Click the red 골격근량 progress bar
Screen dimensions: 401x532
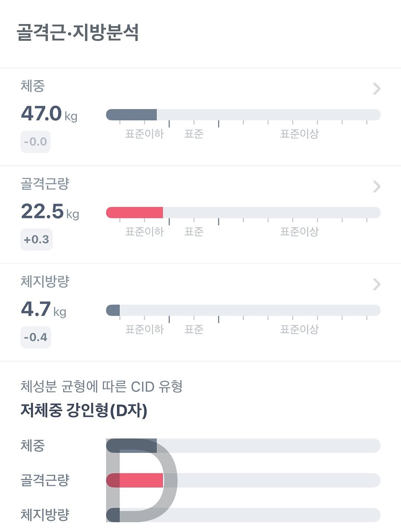[134, 213]
